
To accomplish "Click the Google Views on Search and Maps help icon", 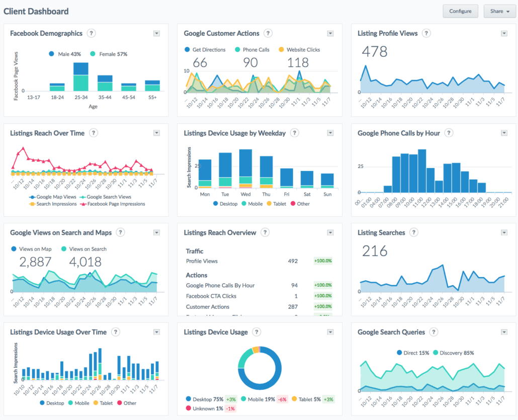I will (120, 232).
